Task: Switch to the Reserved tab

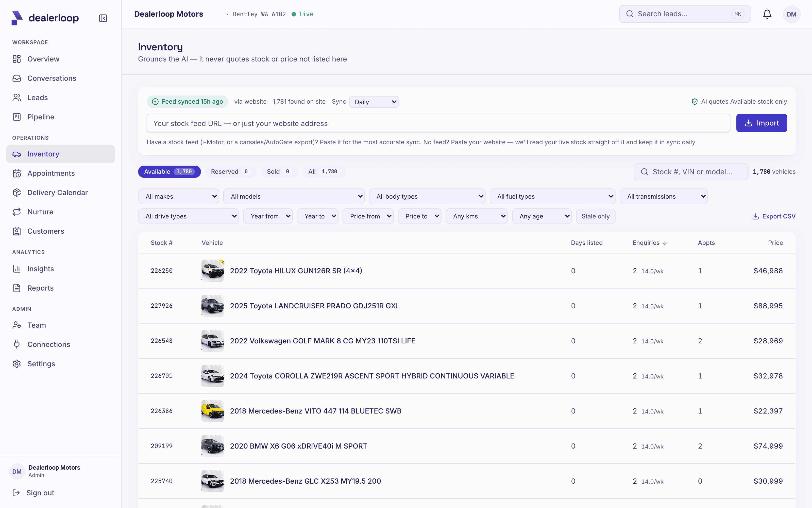Action: [230, 172]
